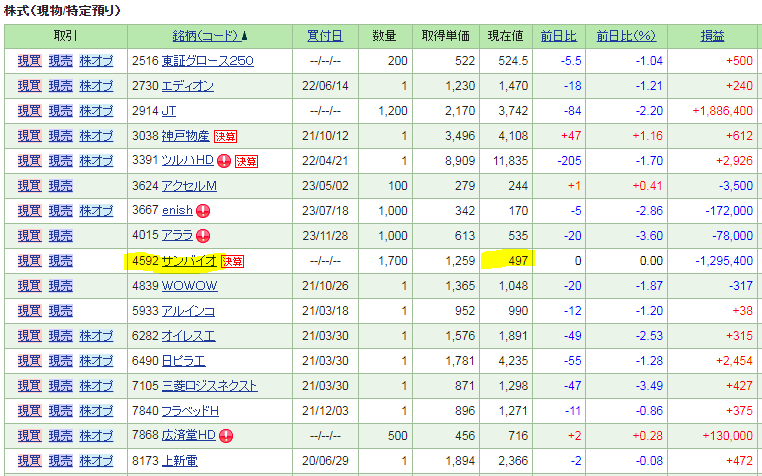The image size is (762, 476).
Task: Click 現買 in 神戸物産 row
Action: click(x=30, y=136)
